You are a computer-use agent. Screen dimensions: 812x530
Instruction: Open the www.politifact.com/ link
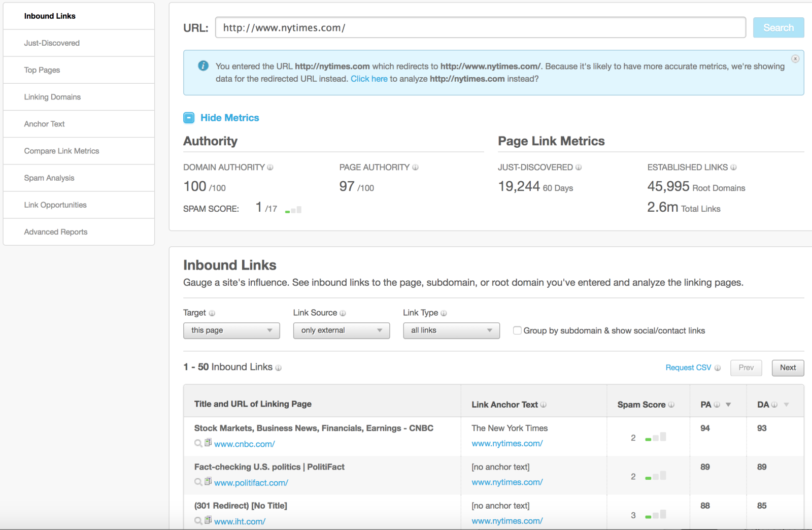tap(251, 483)
